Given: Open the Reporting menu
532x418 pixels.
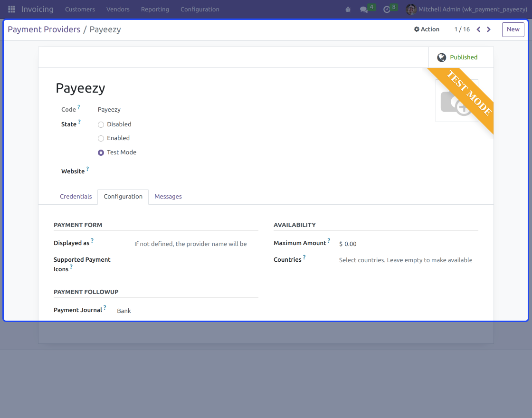Looking at the screenshot, I should tap(155, 9).
